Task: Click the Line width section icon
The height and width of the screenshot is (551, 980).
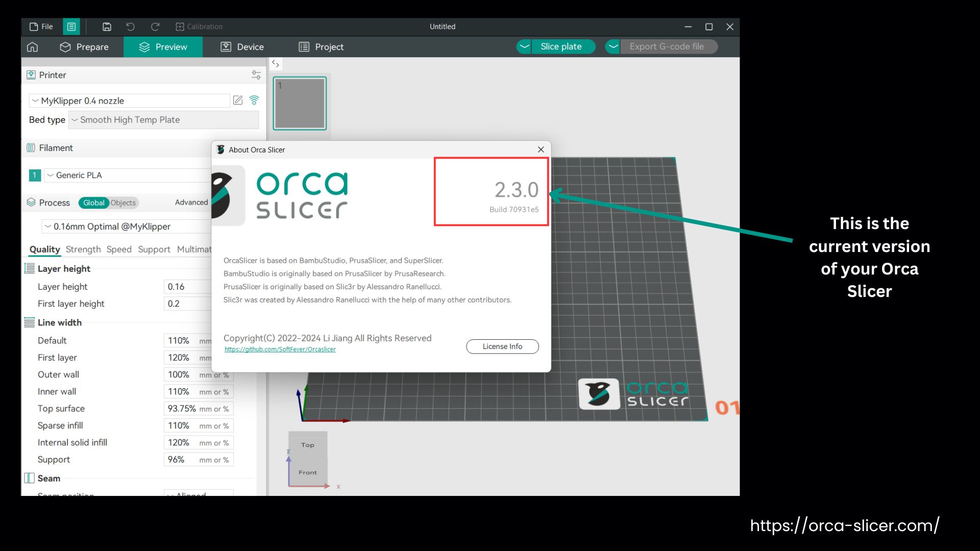Action: point(30,322)
